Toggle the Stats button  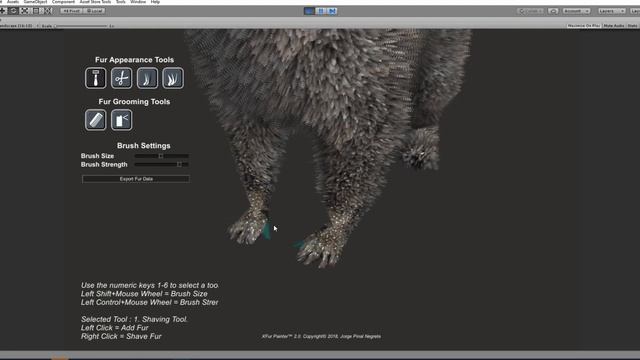tap(632, 26)
